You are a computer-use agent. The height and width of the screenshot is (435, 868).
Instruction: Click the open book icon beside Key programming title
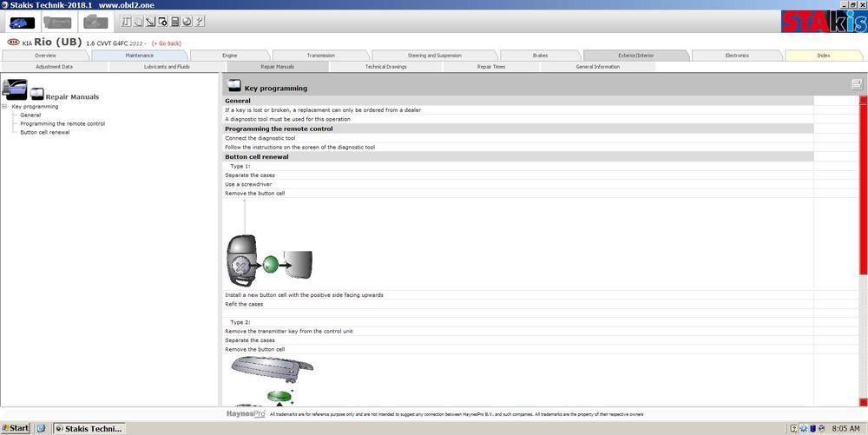pyautogui.click(x=234, y=86)
